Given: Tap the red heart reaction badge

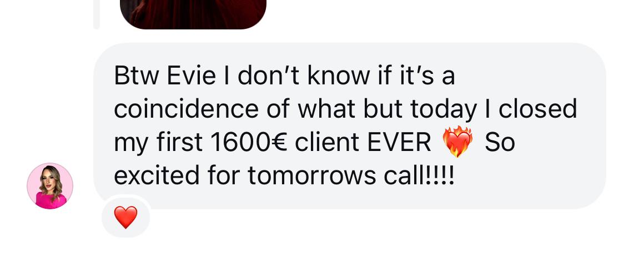Looking at the screenshot, I should tap(125, 217).
